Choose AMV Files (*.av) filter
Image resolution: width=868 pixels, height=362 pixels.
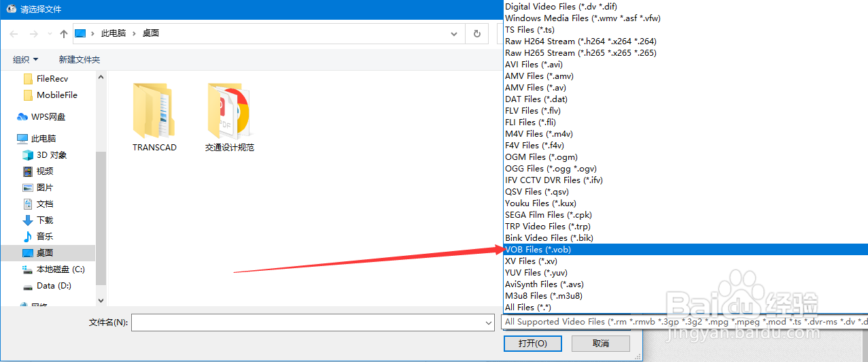[x=686, y=87]
